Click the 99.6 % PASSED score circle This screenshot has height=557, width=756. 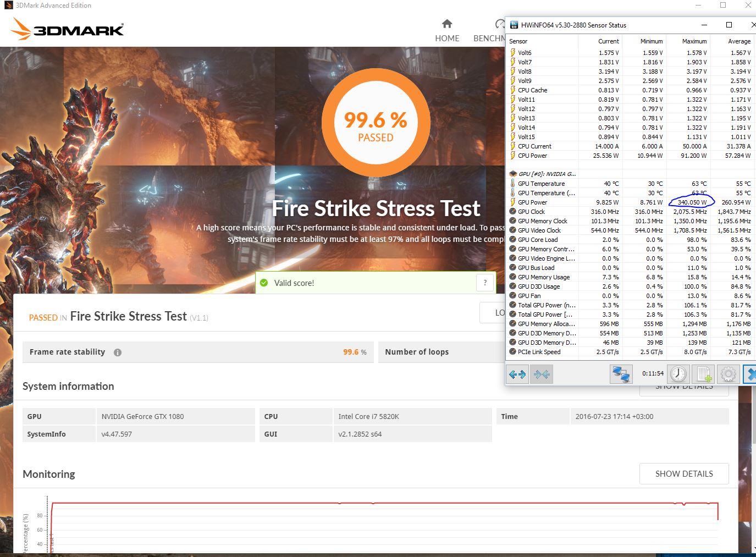tap(376, 123)
